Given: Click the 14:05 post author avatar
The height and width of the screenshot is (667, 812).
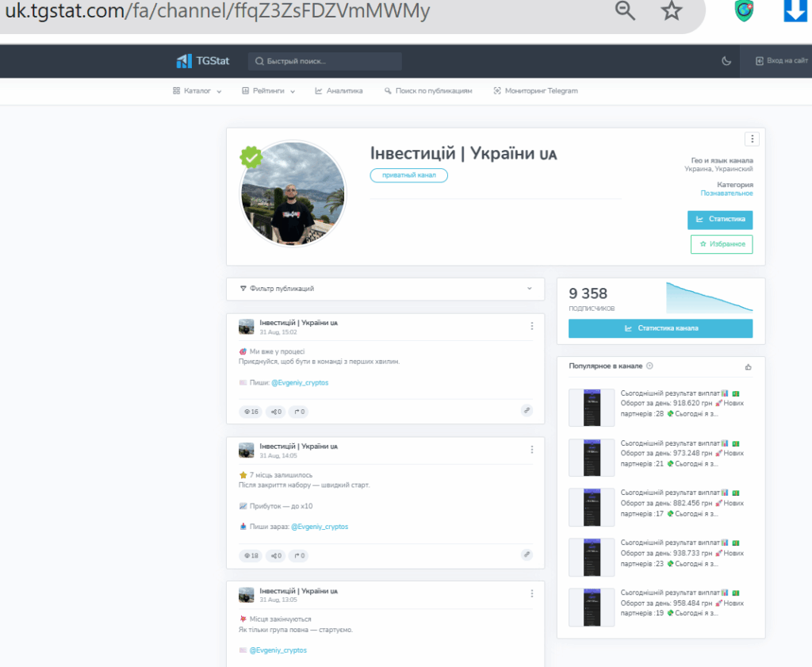Looking at the screenshot, I should point(247,450).
